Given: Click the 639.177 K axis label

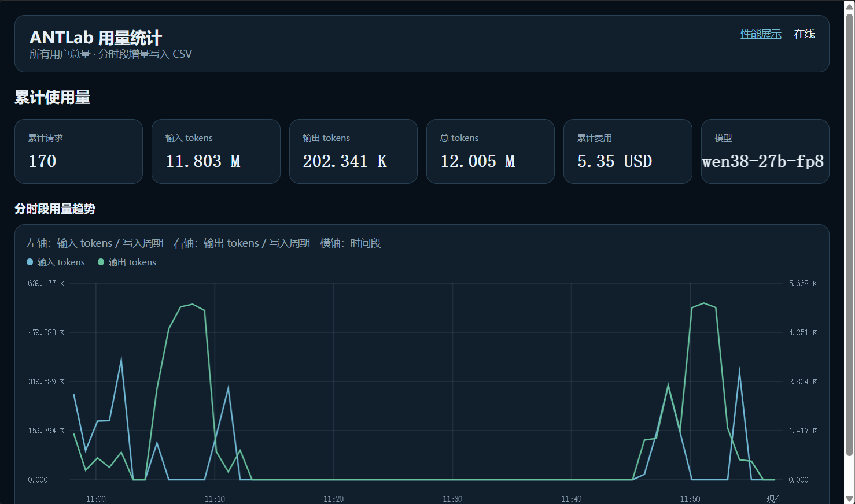Looking at the screenshot, I should [x=46, y=284].
